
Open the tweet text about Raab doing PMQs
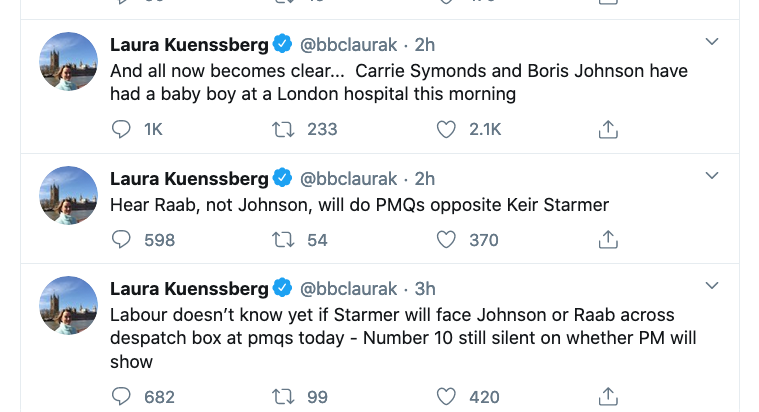pyautogui.click(x=359, y=205)
